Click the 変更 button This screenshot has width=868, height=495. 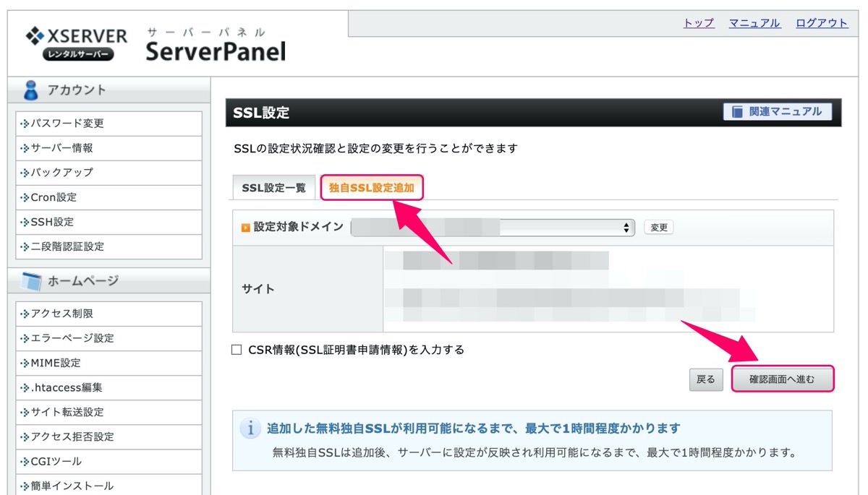click(x=659, y=228)
